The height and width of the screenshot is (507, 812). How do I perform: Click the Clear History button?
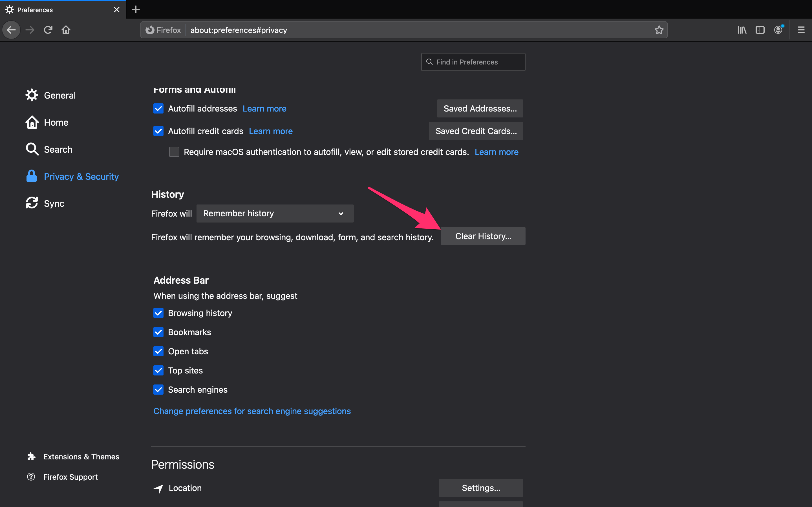pyautogui.click(x=483, y=236)
